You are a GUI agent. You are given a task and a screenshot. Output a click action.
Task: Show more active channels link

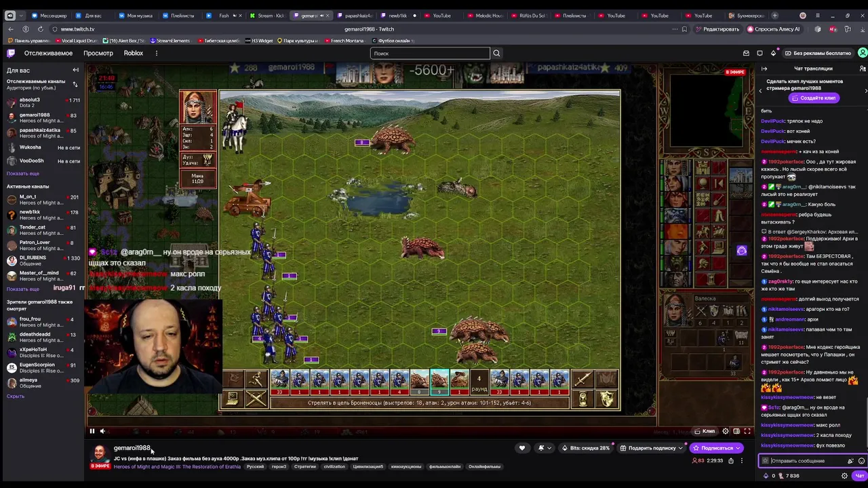pos(23,289)
